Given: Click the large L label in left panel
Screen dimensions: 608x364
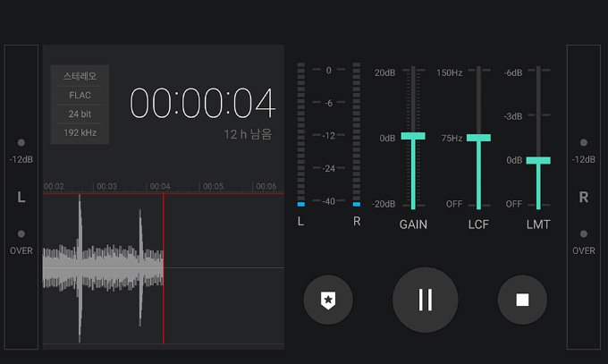Looking at the screenshot, I should pos(21,197).
